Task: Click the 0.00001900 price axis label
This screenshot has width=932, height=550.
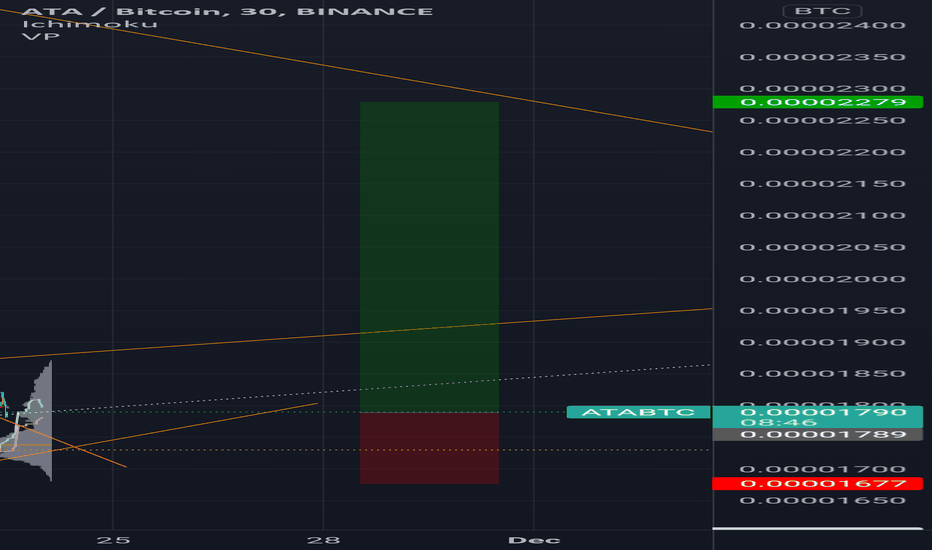Action: click(823, 342)
